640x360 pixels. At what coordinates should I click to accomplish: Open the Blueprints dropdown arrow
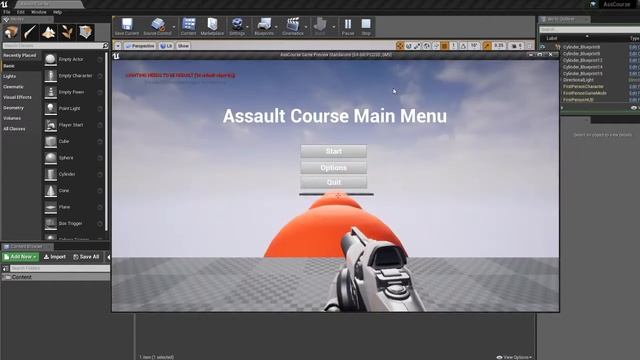click(276, 27)
